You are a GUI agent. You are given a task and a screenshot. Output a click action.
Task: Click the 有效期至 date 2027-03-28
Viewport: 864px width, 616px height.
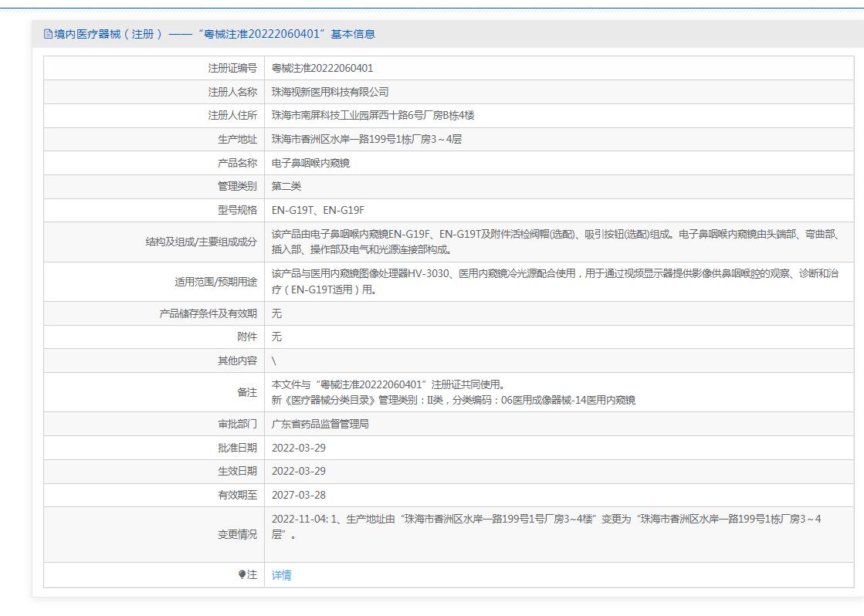(299, 495)
